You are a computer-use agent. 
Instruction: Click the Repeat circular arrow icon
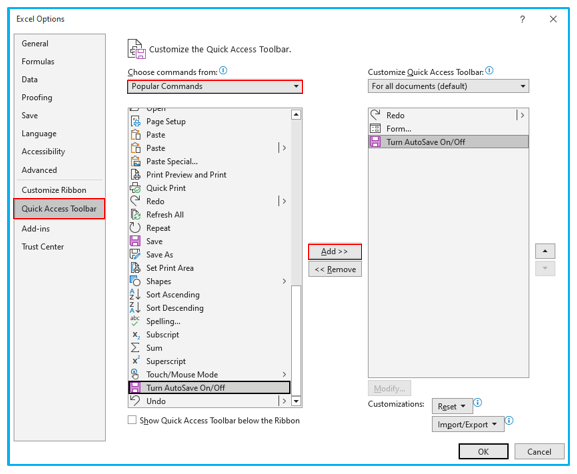135,228
